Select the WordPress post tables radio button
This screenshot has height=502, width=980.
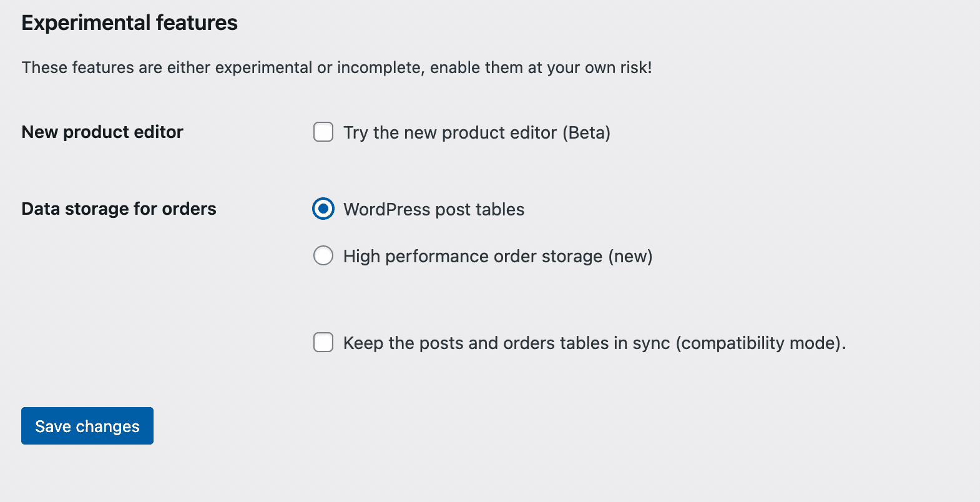coord(323,209)
